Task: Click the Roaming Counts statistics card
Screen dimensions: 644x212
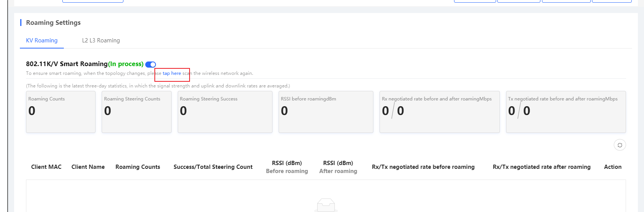Action: point(61,112)
